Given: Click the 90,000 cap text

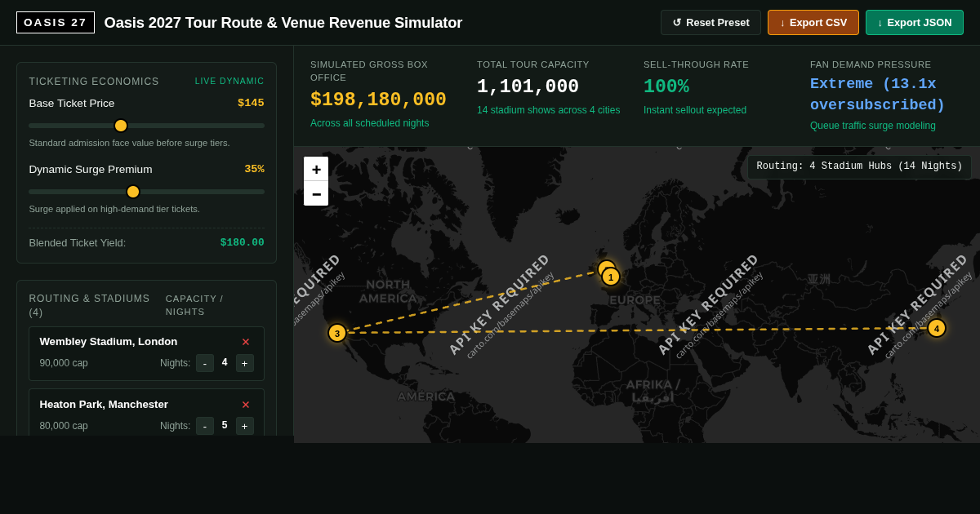Looking at the screenshot, I should pos(64,363).
